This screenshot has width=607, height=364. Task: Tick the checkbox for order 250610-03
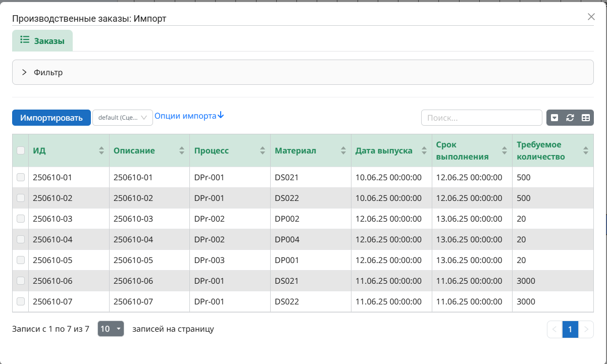click(21, 219)
